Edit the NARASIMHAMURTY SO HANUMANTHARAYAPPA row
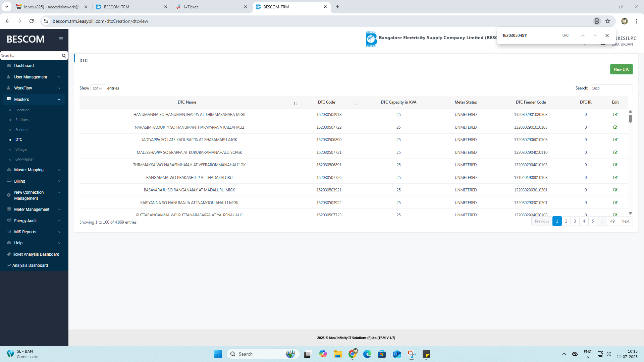This screenshot has height=362, width=644. [x=615, y=127]
